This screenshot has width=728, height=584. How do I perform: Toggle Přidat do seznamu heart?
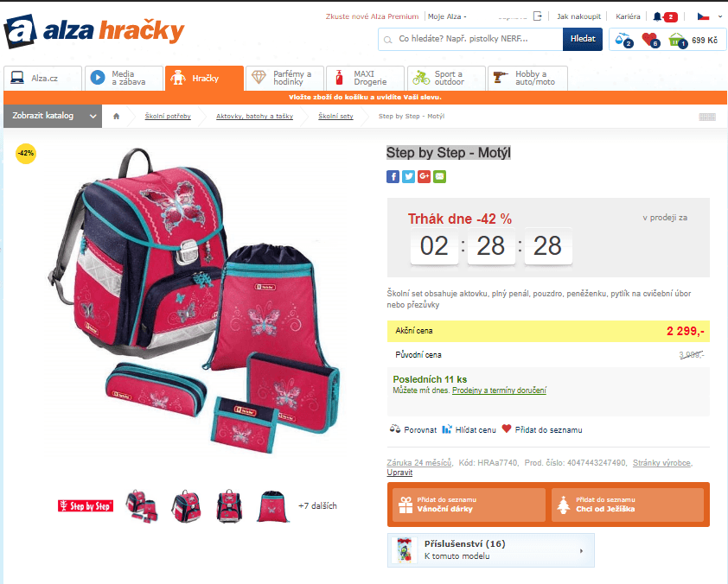(542, 429)
